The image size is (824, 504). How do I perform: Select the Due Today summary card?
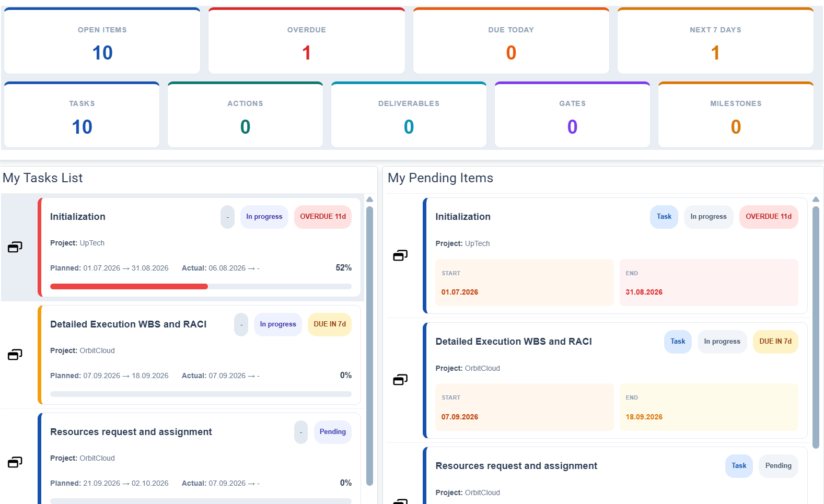pyautogui.click(x=511, y=41)
